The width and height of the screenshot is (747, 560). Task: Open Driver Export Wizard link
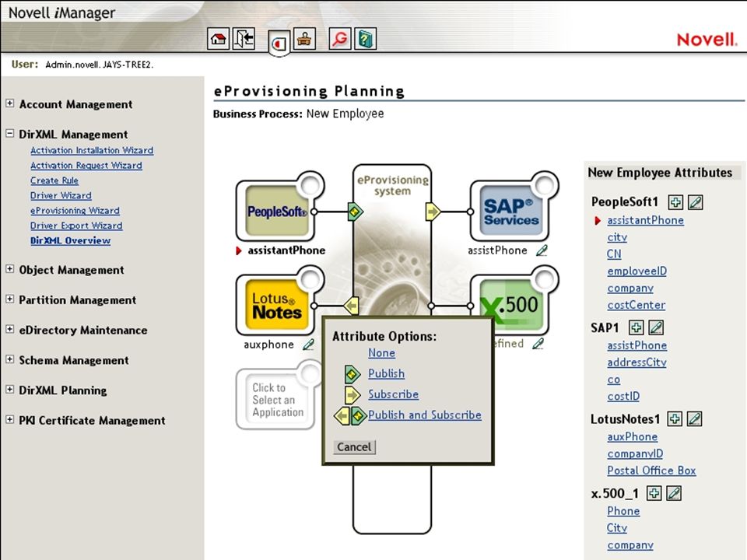76,226
